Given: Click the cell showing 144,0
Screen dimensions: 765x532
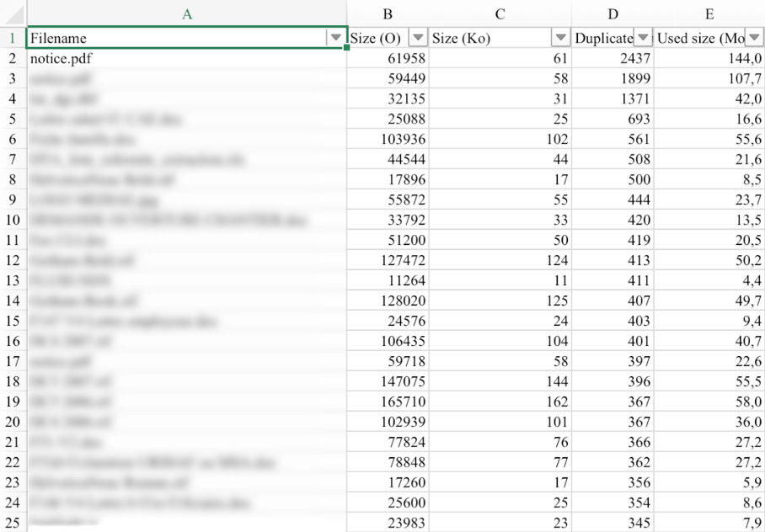Looking at the screenshot, I should tap(709, 59).
